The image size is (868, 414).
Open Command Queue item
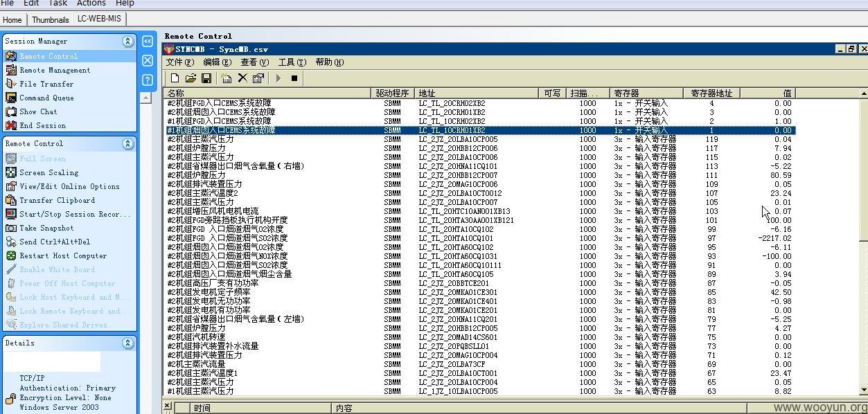pos(46,98)
